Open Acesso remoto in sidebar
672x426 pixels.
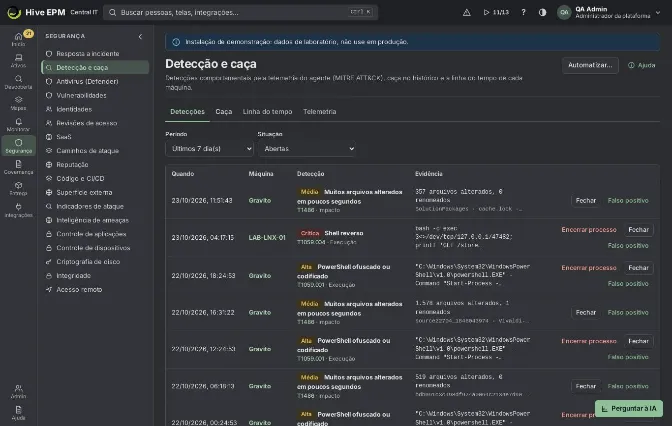click(x=95, y=289)
